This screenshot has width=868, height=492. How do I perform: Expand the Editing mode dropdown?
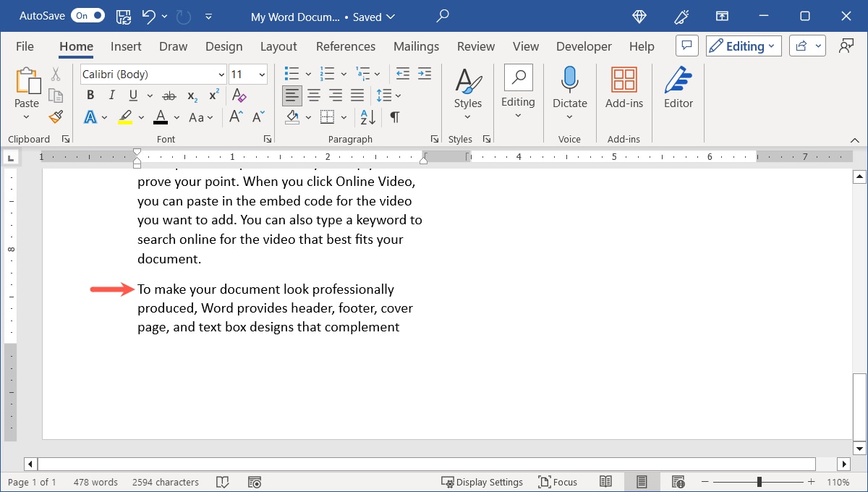[x=744, y=46]
